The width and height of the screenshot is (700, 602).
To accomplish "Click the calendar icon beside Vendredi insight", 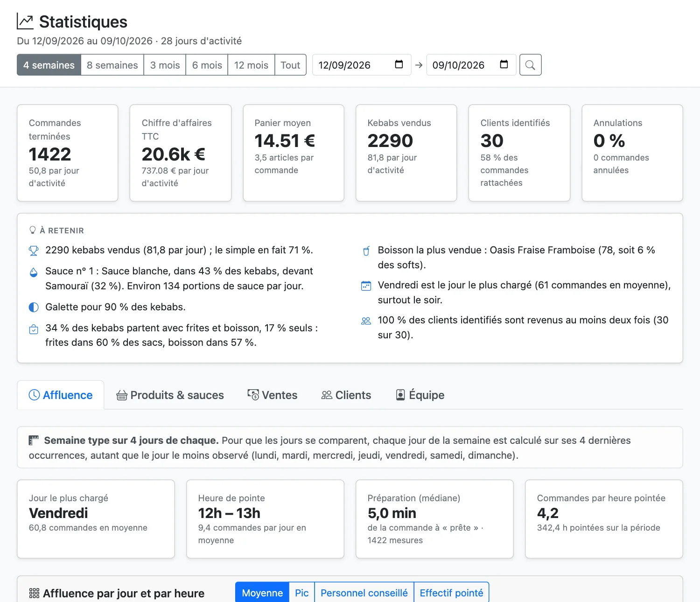I will [x=366, y=286].
